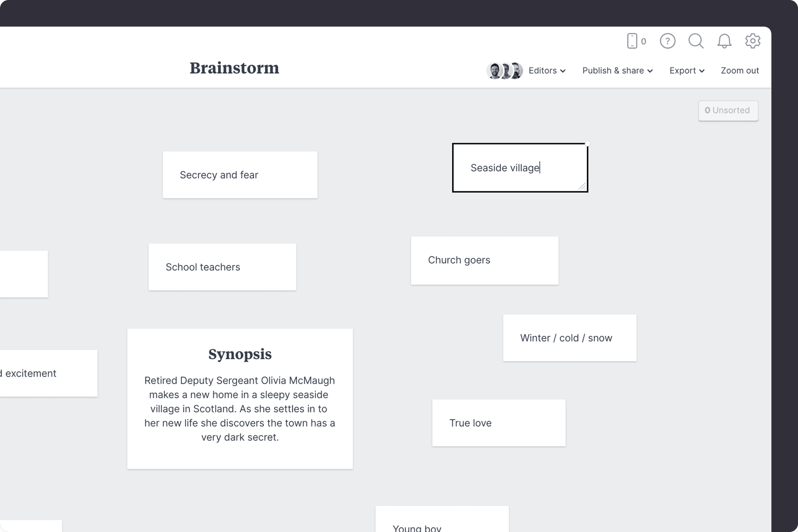The image size is (798, 532).
Task: Select the first editor avatar
Action: 495,70
